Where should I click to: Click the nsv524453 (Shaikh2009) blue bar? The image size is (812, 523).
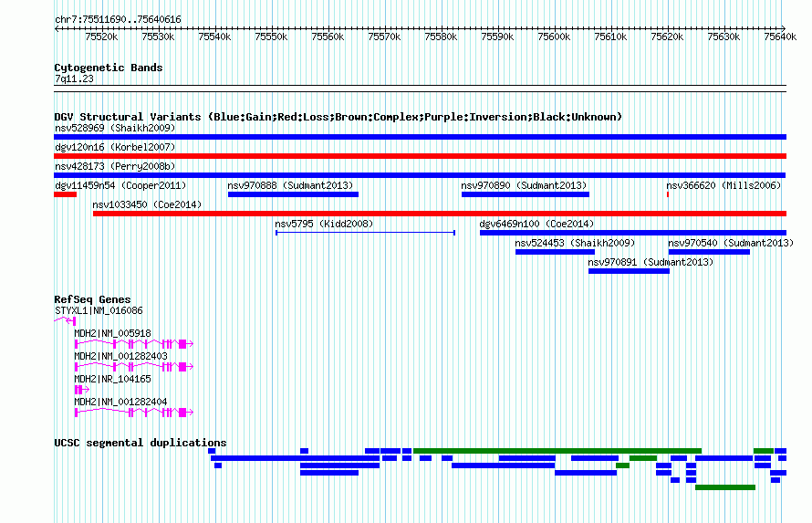[x=555, y=252]
